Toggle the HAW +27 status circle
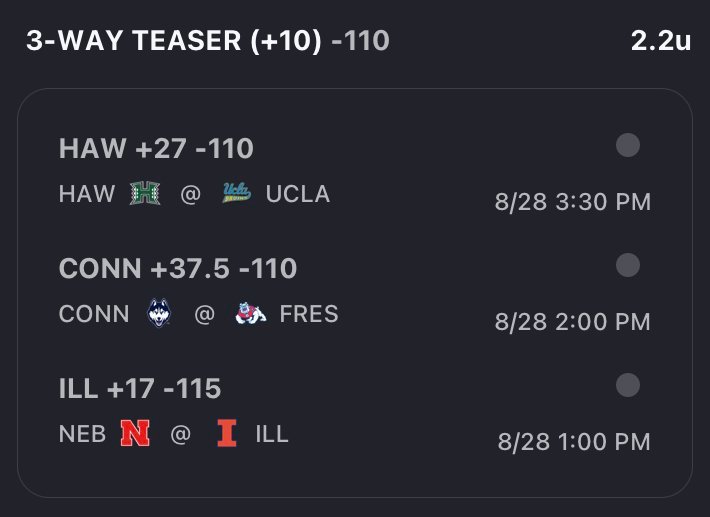The image size is (710, 517). 628,145
